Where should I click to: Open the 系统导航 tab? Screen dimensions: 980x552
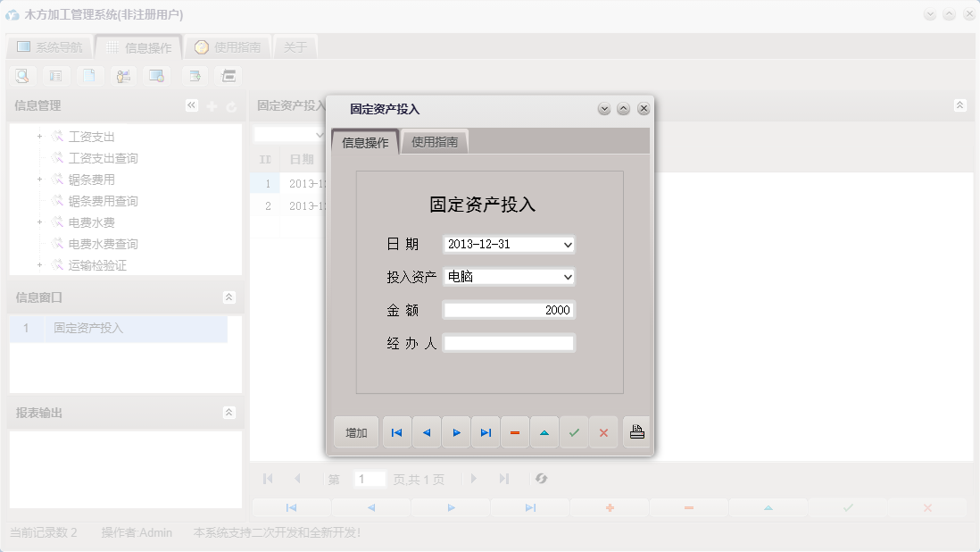pos(51,46)
